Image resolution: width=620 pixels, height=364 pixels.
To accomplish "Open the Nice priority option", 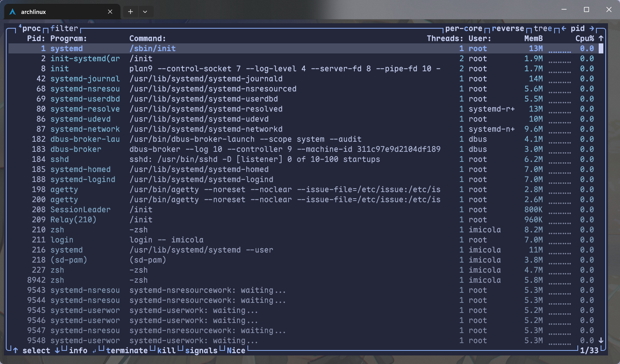I will pos(236,350).
